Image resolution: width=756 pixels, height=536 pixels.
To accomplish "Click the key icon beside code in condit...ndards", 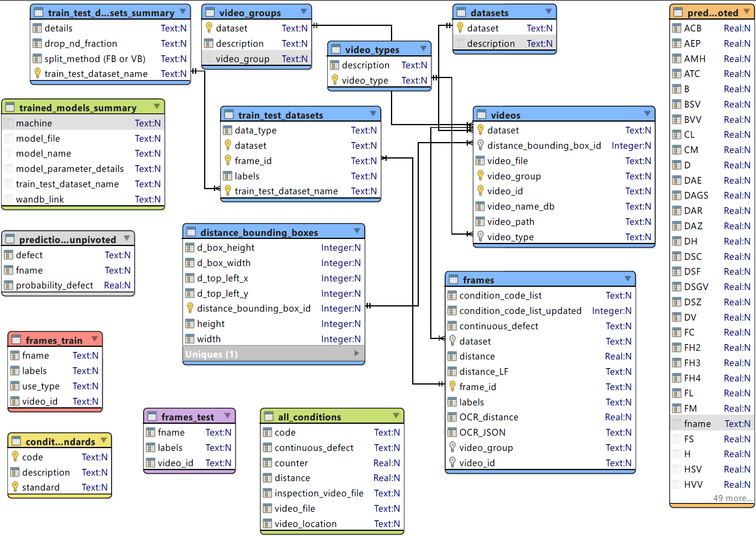I will [15, 456].
